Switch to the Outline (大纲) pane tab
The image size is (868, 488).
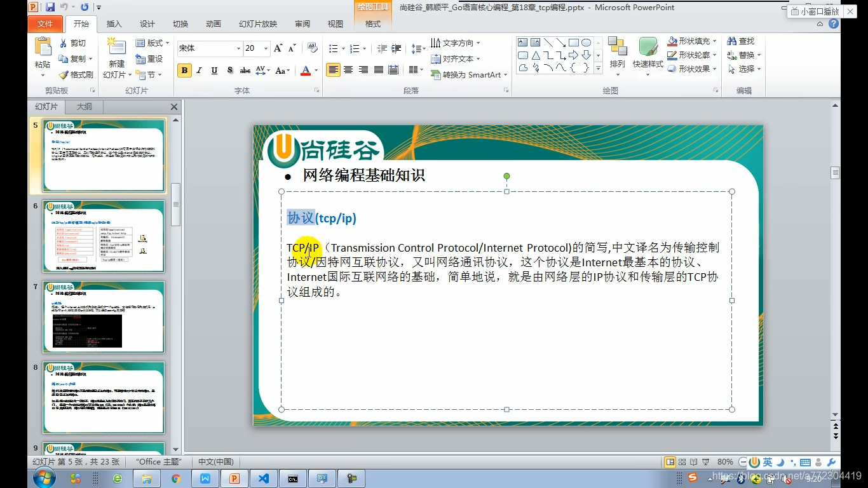(x=85, y=107)
